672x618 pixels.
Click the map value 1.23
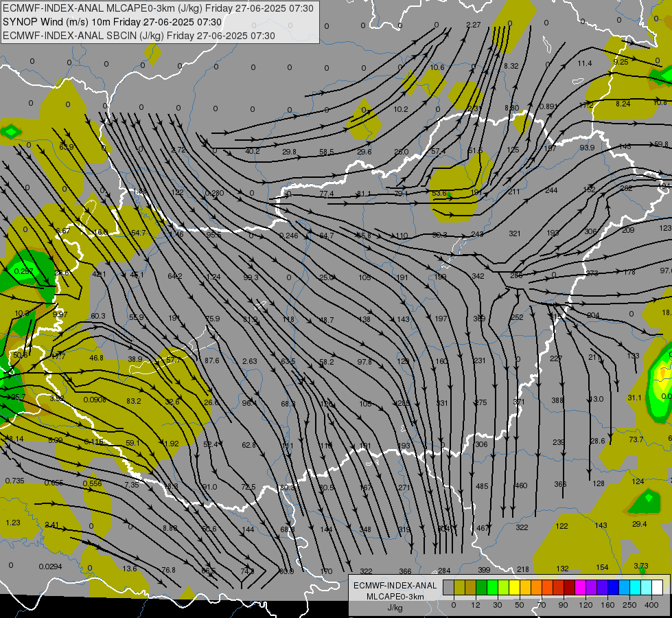(13, 523)
